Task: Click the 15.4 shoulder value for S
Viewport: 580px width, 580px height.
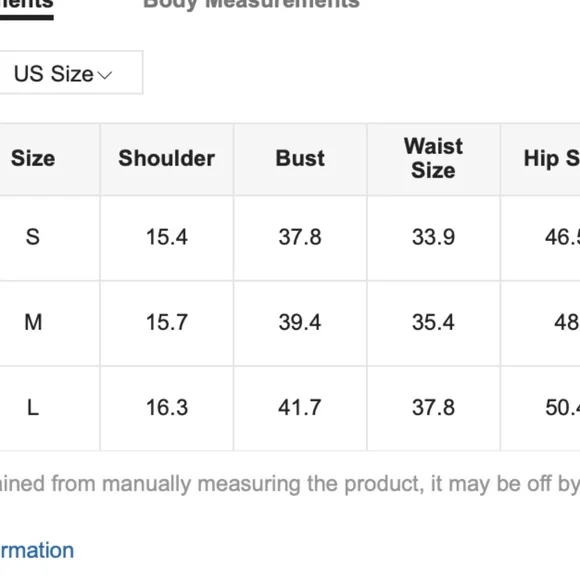Action: click(167, 237)
